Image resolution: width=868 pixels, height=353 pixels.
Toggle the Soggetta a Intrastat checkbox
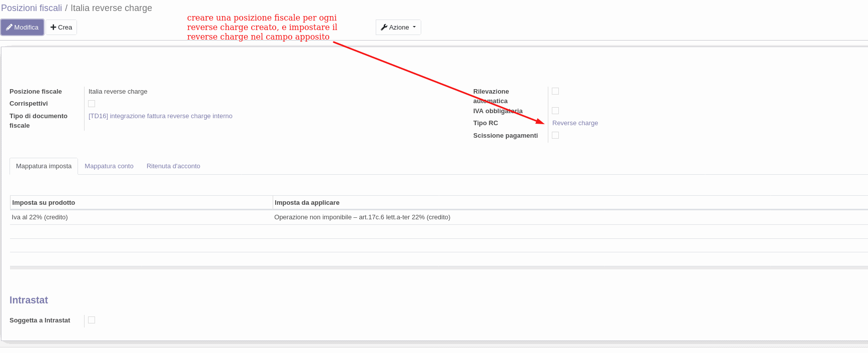92,320
